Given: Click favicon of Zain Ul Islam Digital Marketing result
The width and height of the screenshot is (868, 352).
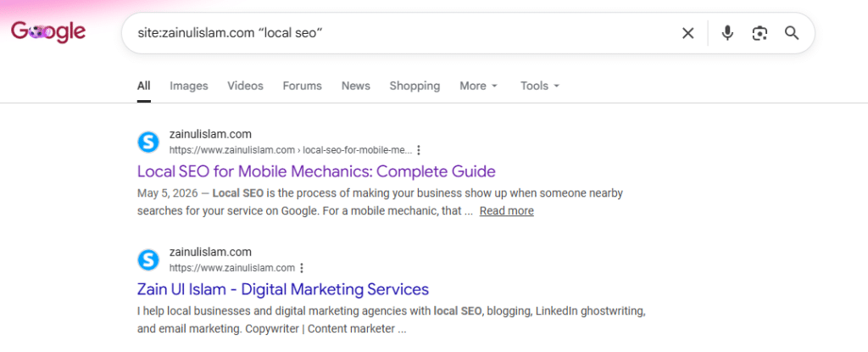Looking at the screenshot, I should (x=147, y=260).
